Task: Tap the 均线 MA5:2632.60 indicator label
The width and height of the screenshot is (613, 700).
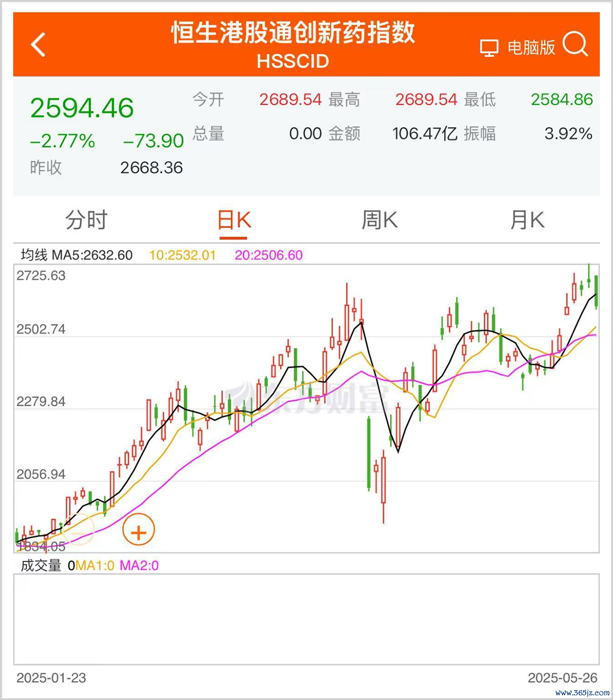Action: click(x=77, y=255)
